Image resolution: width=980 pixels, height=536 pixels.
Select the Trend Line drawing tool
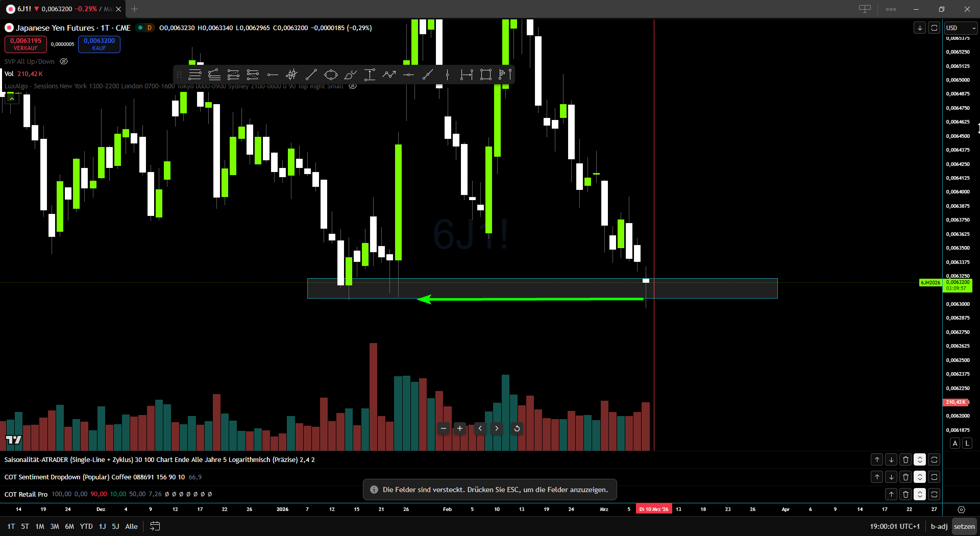coord(312,75)
